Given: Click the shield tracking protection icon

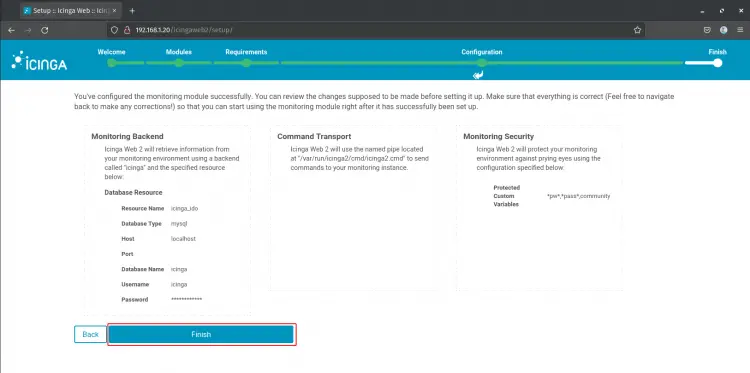Looking at the screenshot, I should (x=114, y=30).
